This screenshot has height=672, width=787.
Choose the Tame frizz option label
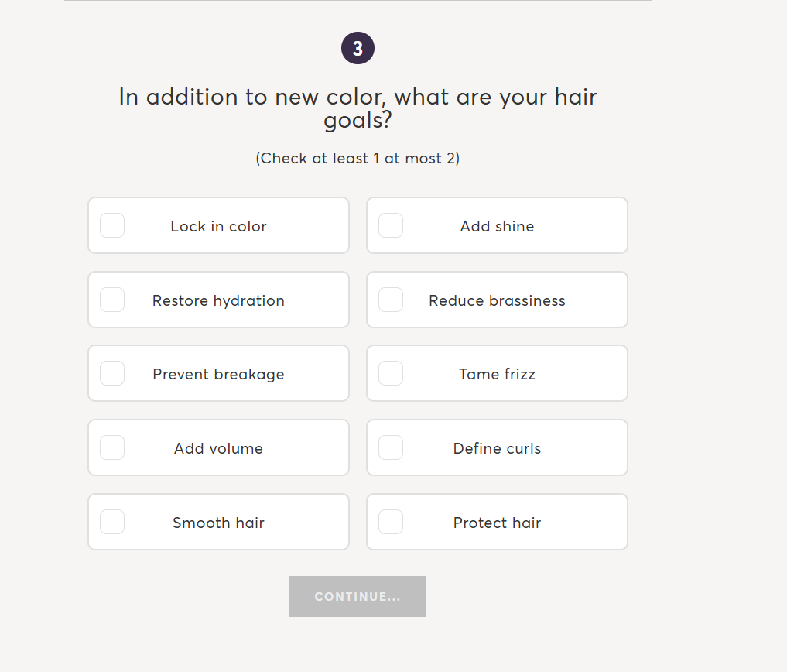(497, 374)
